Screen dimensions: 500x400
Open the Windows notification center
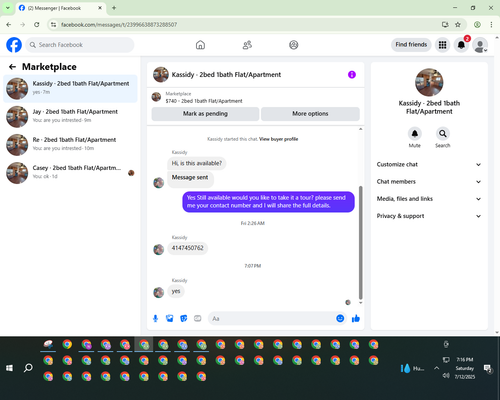(488, 368)
